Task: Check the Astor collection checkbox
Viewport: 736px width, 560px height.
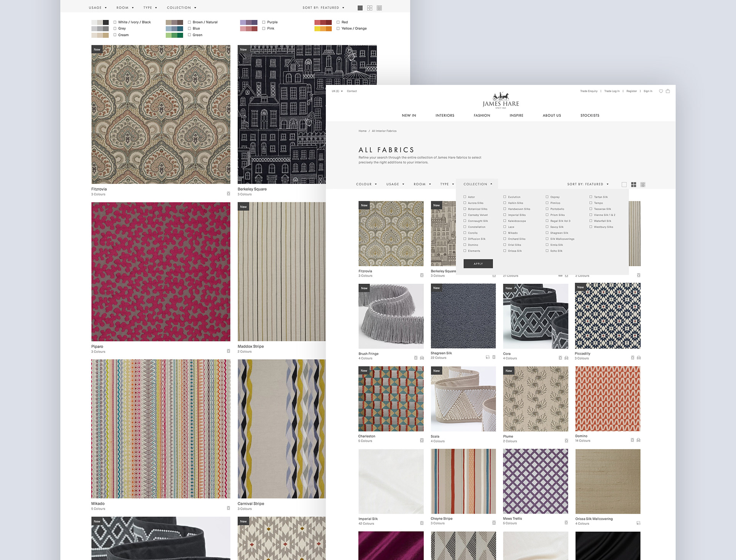Action: pyautogui.click(x=465, y=197)
